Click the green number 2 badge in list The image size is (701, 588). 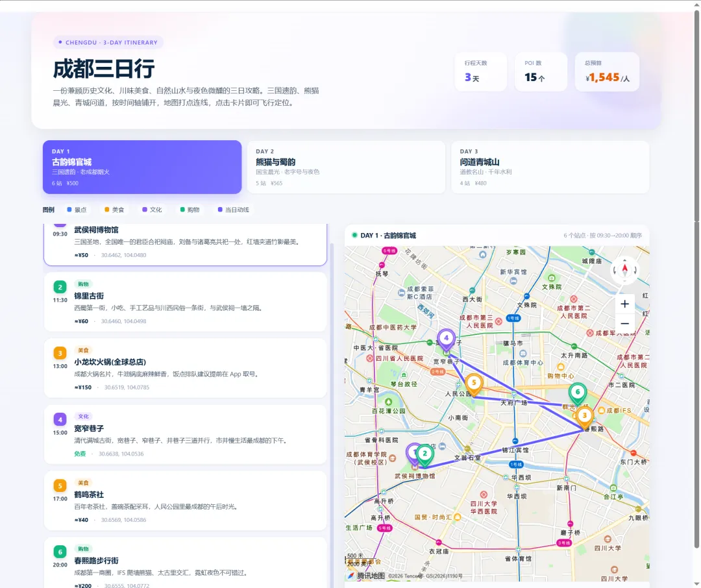coord(60,287)
